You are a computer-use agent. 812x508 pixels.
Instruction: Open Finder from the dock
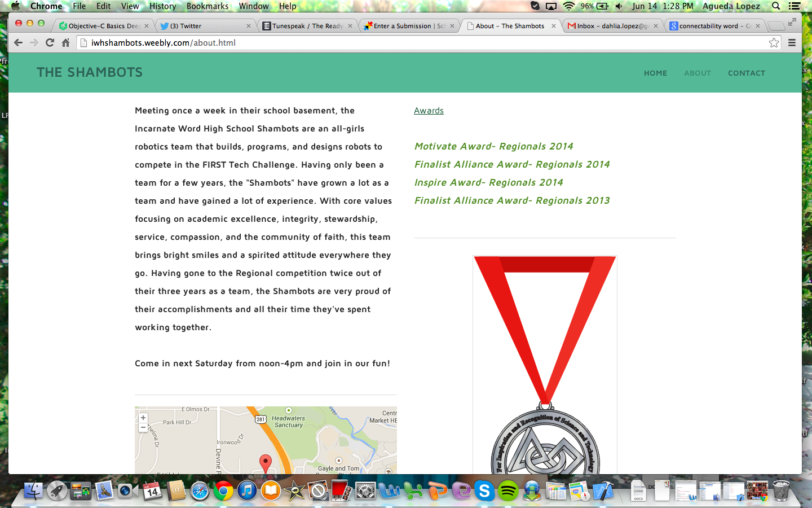click(x=33, y=491)
